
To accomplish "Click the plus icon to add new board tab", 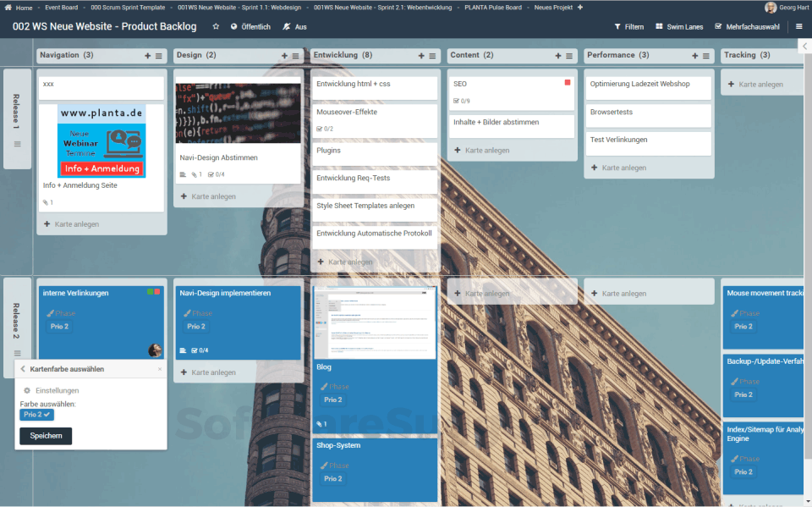I will (580, 8).
